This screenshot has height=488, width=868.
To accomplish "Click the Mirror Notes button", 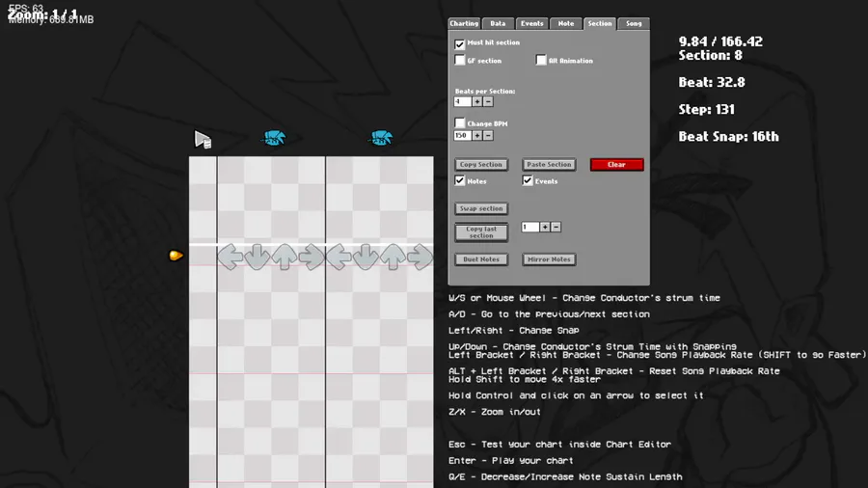I will (x=549, y=258).
